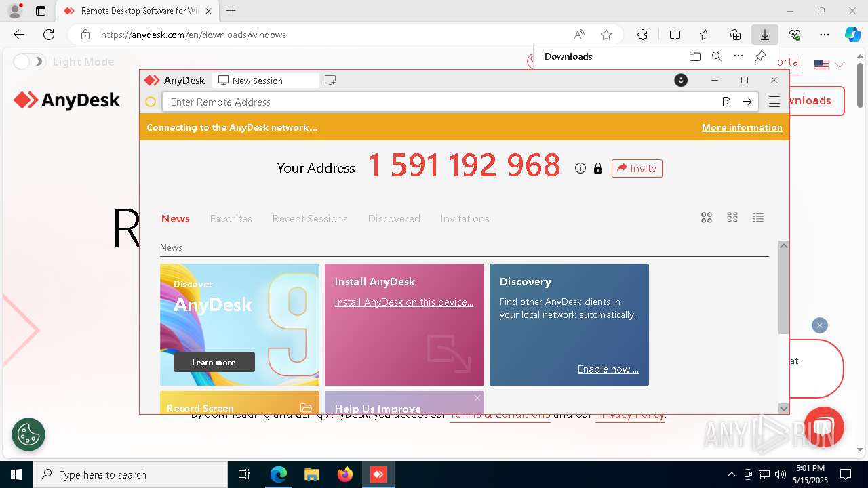Click Install AnyDesk on this device link

click(404, 302)
